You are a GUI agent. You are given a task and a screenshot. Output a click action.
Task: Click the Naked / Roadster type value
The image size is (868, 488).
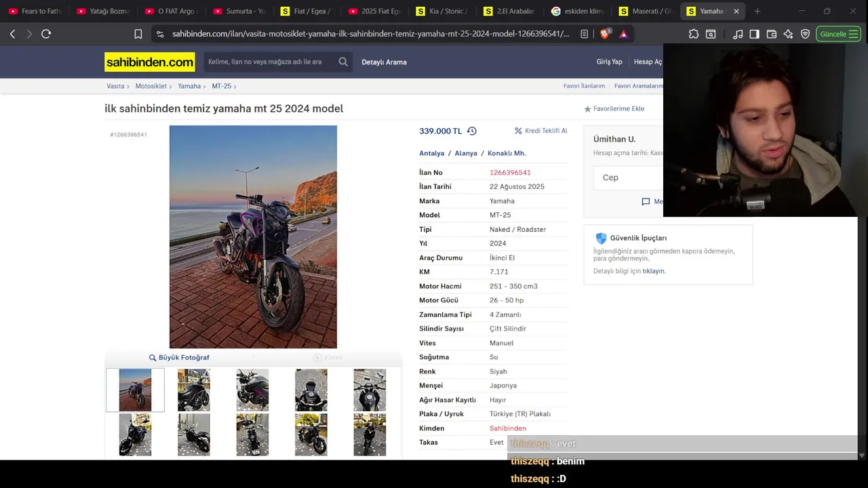click(x=517, y=229)
